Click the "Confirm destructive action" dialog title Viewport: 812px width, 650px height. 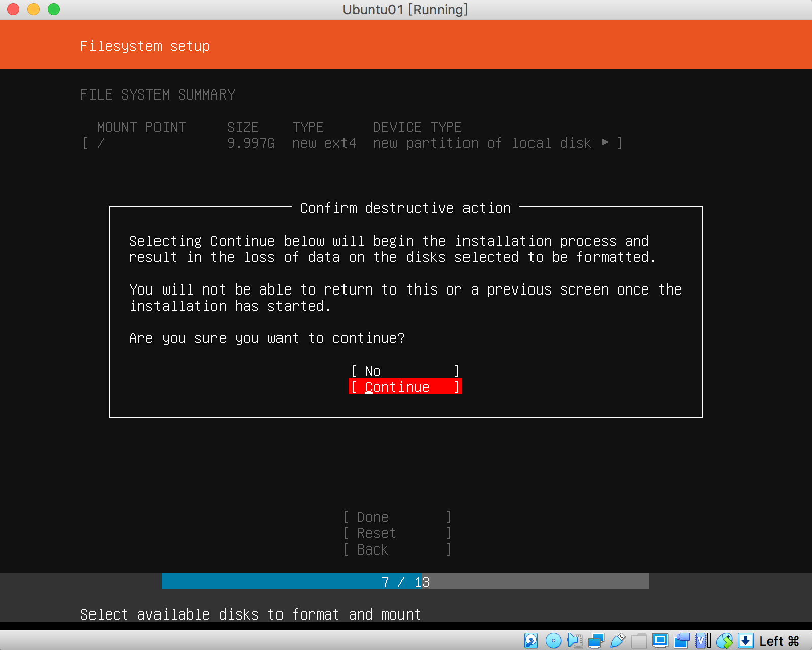pos(405,208)
